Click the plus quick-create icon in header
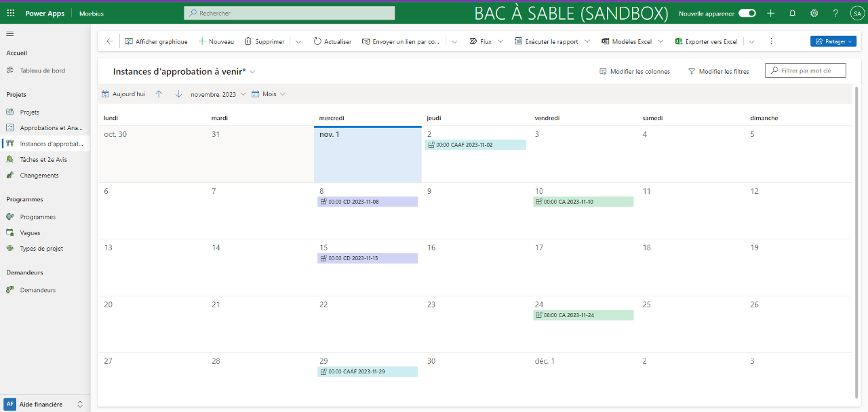This screenshot has width=868, height=412. [x=770, y=14]
